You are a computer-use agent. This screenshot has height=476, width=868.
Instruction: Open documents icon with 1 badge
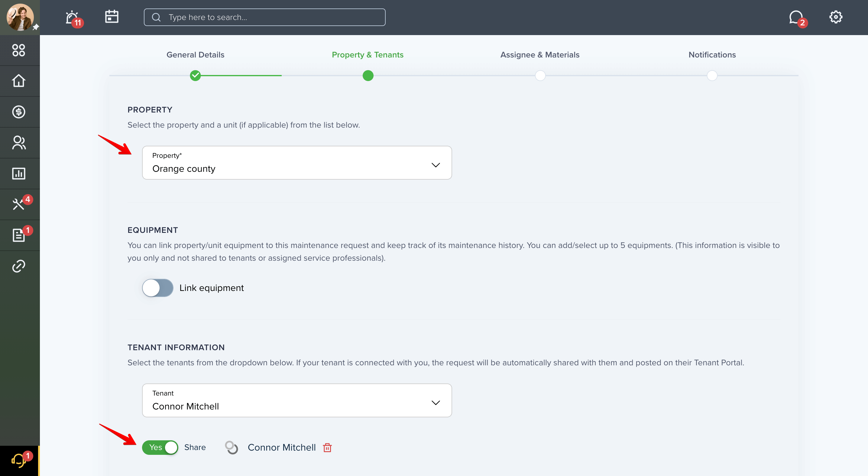click(18, 235)
